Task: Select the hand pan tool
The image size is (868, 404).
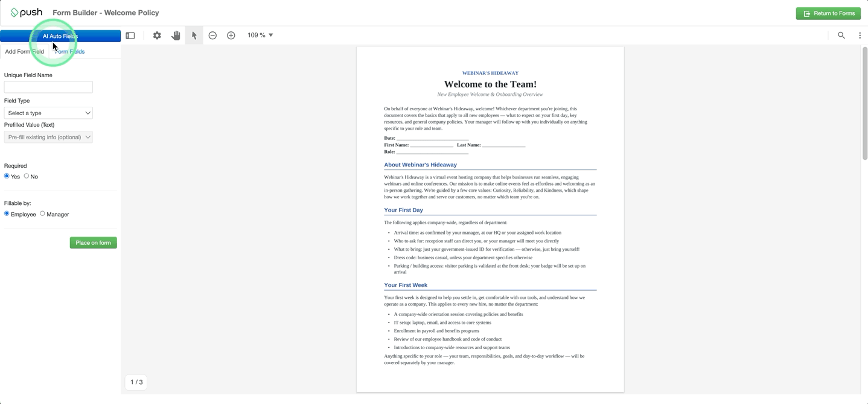Action: point(176,36)
